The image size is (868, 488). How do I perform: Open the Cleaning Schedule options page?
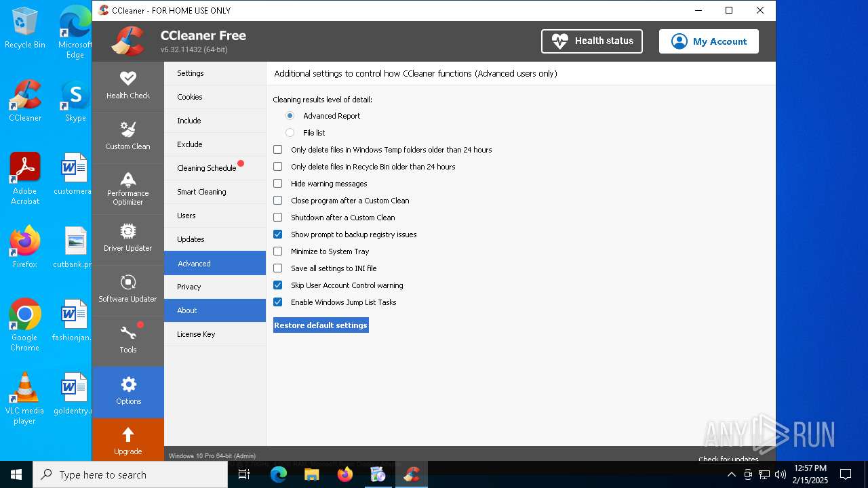point(215,168)
